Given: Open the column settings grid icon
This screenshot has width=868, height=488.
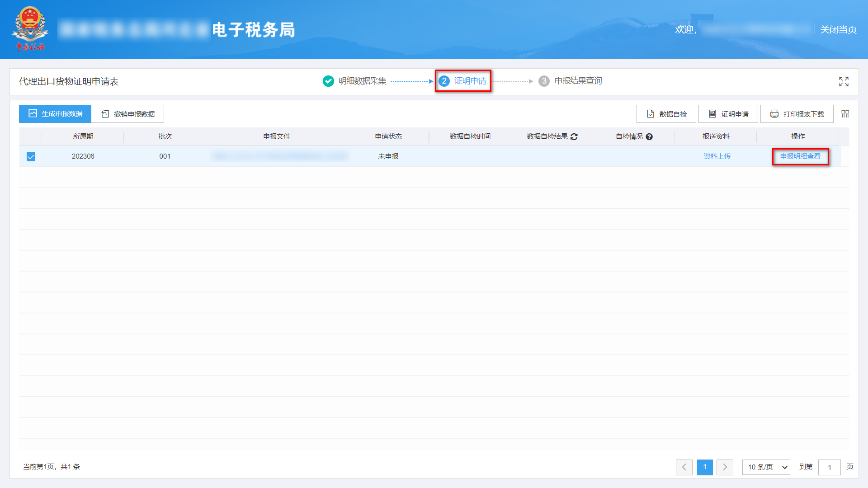Looking at the screenshot, I should click(844, 114).
